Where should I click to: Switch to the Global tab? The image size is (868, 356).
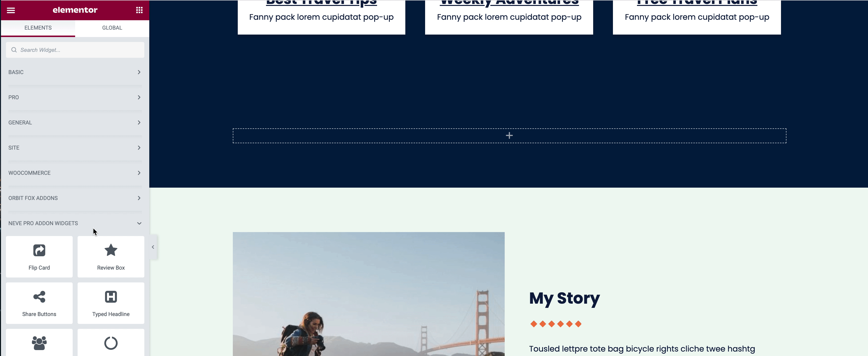[x=112, y=28]
